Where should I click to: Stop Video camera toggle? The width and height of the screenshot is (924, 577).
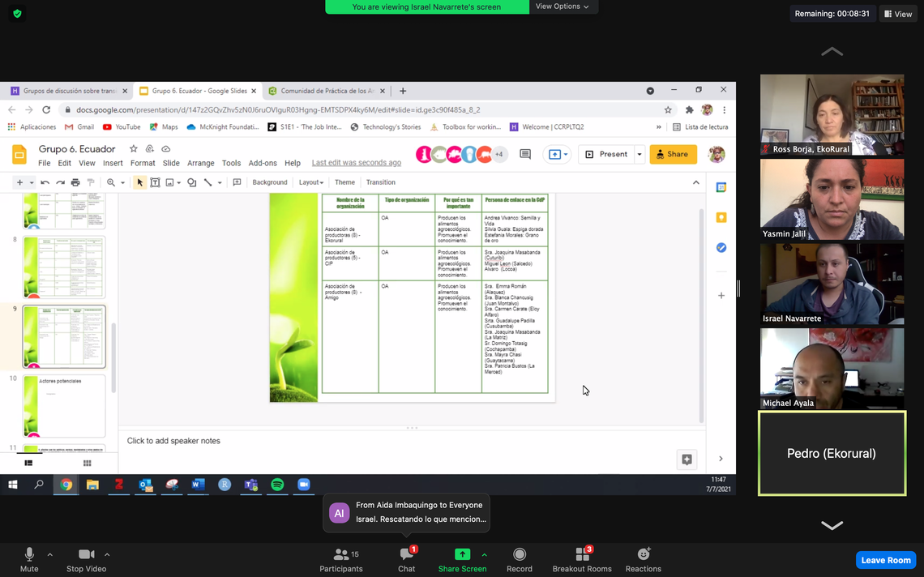pyautogui.click(x=86, y=558)
